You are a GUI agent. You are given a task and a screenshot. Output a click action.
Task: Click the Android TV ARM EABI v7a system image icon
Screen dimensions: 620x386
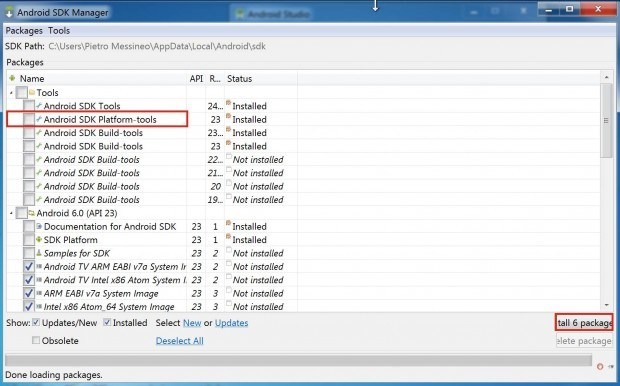(x=39, y=266)
